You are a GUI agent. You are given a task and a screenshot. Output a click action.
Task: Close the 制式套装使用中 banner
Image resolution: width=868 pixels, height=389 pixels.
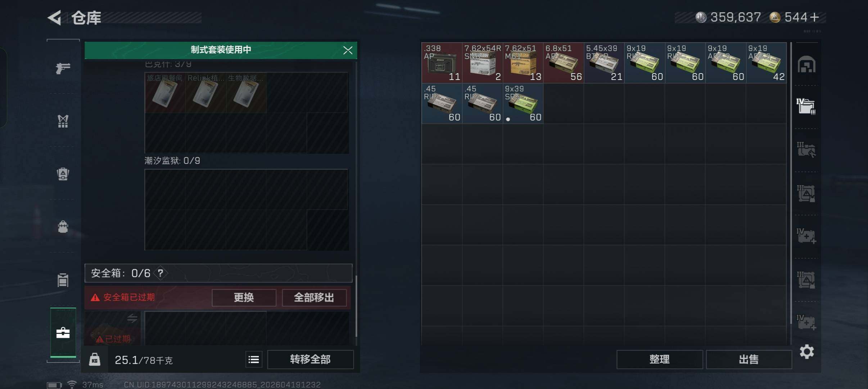348,50
